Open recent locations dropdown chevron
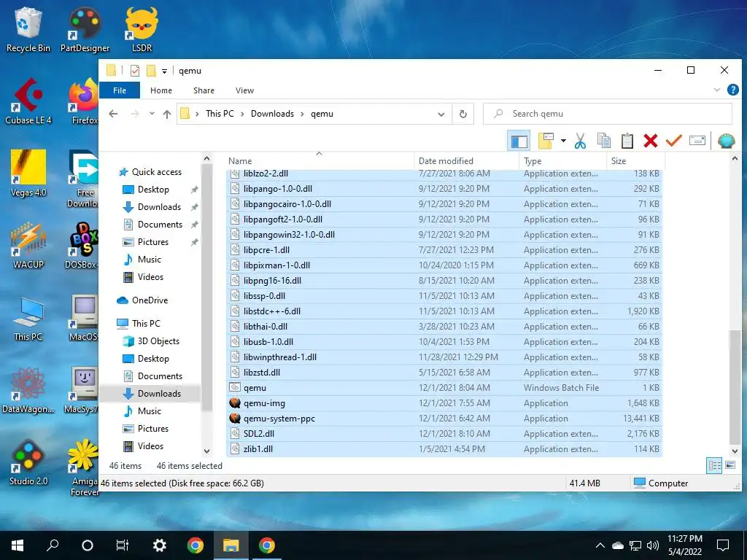 tap(152, 114)
